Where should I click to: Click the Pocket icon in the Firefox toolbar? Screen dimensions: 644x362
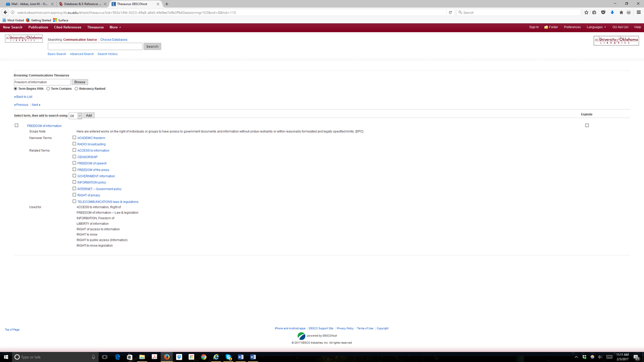pyautogui.click(x=603, y=13)
